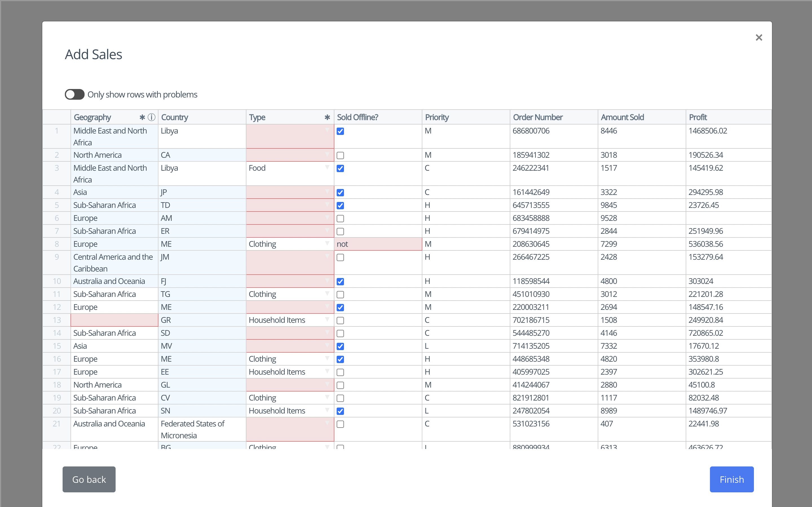This screenshot has height=507, width=812.
Task: Click the Go back button
Action: (x=89, y=479)
